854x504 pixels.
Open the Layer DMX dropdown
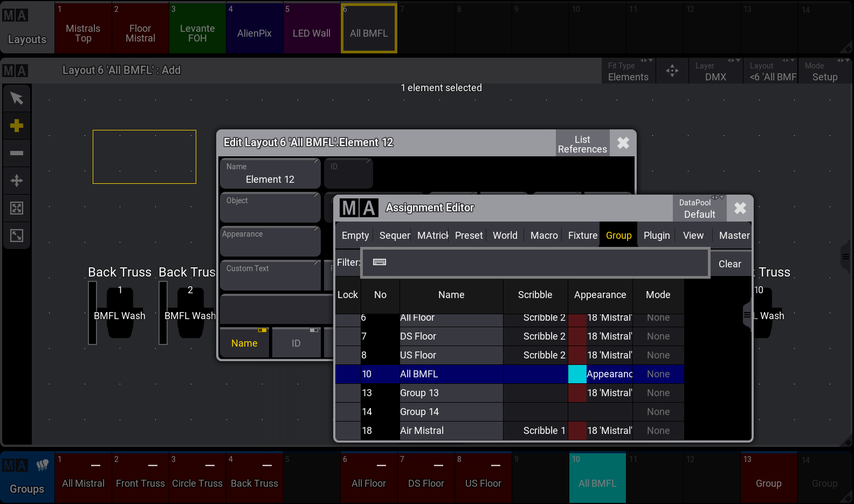coord(715,71)
